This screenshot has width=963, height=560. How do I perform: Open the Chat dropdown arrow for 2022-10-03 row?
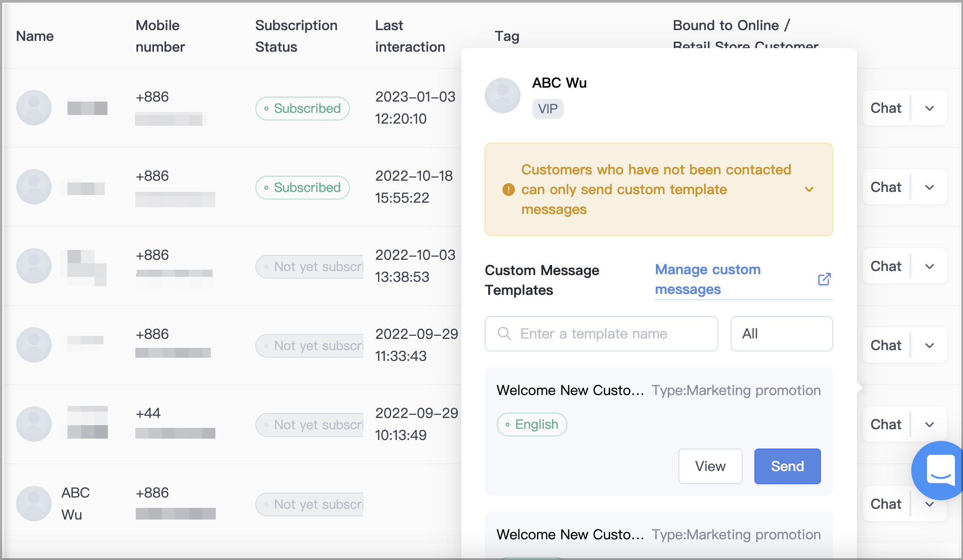[930, 266]
